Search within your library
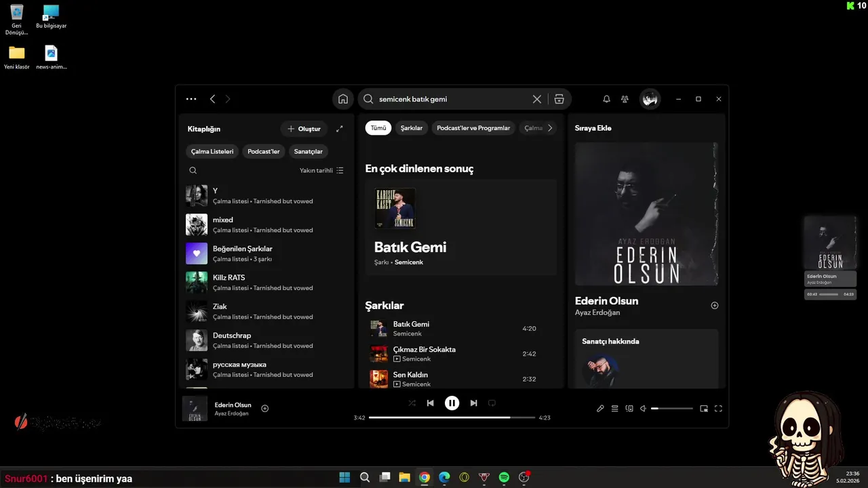The height and width of the screenshot is (488, 868). 193,170
